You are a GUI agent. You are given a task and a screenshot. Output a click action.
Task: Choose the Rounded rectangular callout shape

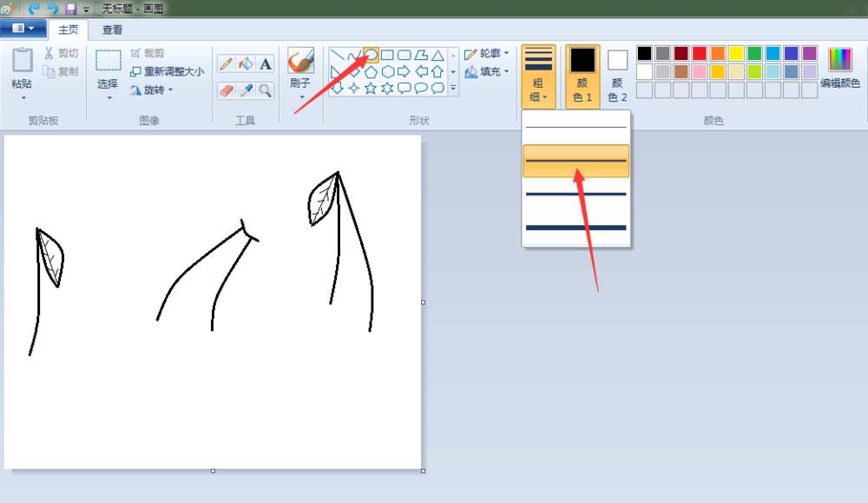tap(404, 88)
